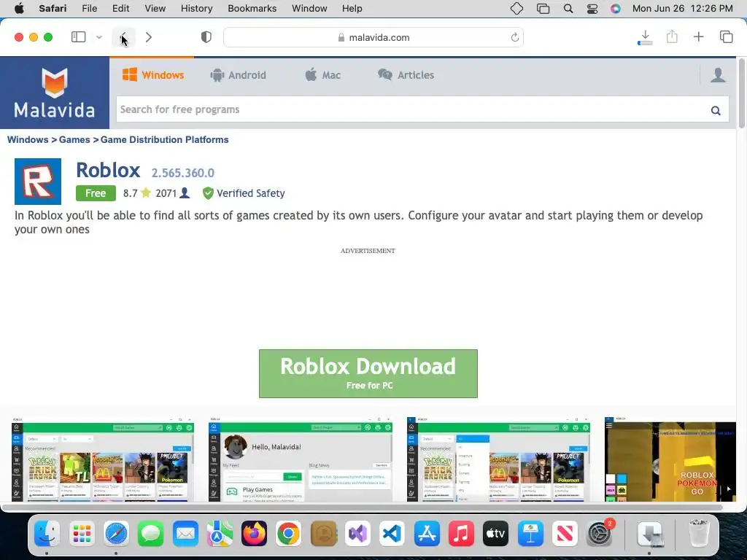Open Control Center in the menu bar
This screenshot has height=560, width=747.
click(x=592, y=9)
